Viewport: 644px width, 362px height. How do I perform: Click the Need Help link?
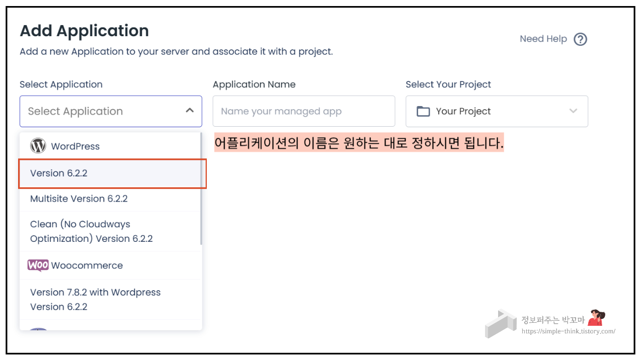[543, 39]
